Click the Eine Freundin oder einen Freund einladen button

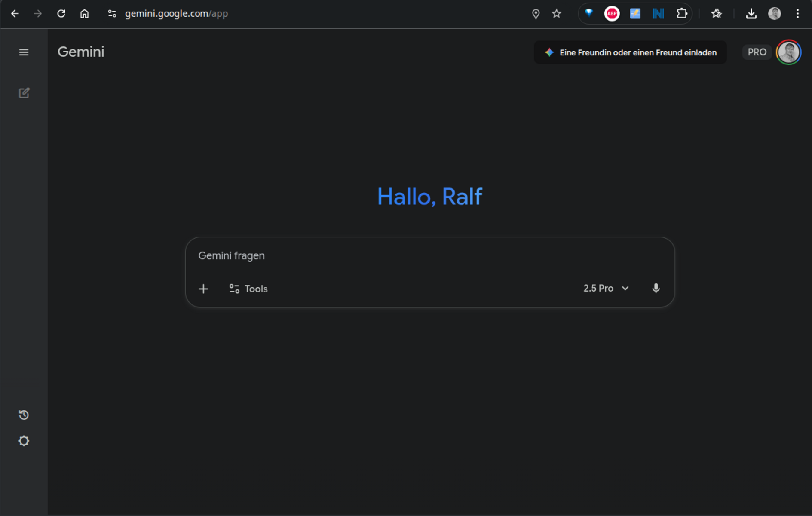pos(630,52)
